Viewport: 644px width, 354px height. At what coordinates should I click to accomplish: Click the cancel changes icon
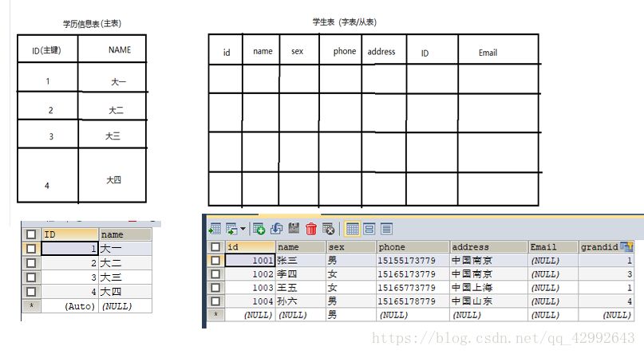tap(327, 229)
